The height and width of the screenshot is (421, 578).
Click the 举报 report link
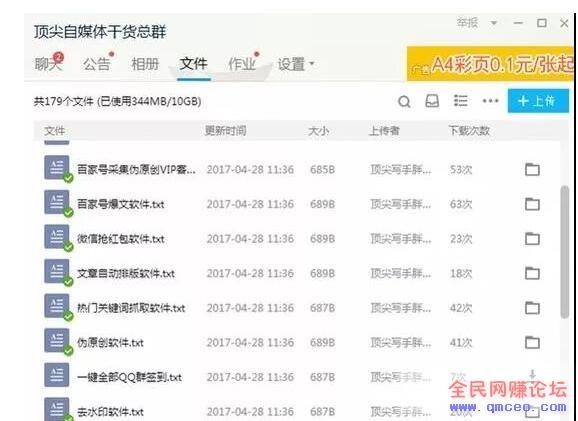(x=467, y=23)
